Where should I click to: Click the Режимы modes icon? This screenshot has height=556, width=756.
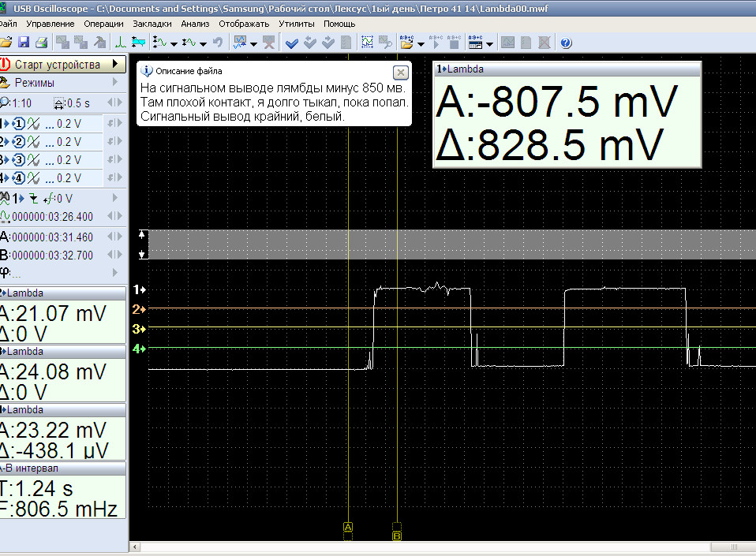6,83
